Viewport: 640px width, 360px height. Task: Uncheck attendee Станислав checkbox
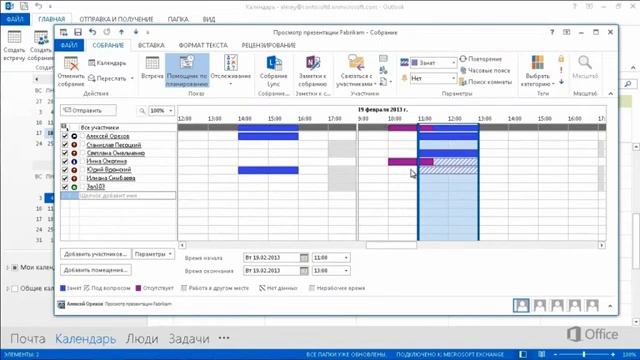pyautogui.click(x=64, y=144)
